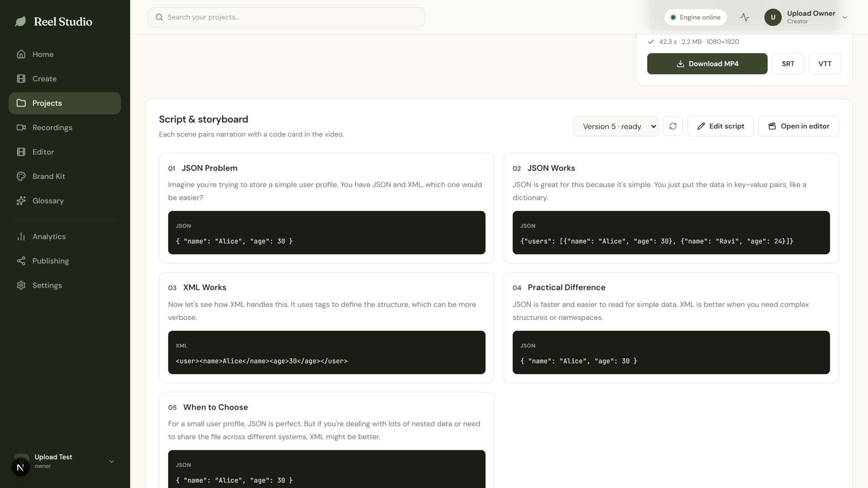The image size is (868, 488).
Task: Open the Version 5 · ready dropdown
Action: [616, 126]
